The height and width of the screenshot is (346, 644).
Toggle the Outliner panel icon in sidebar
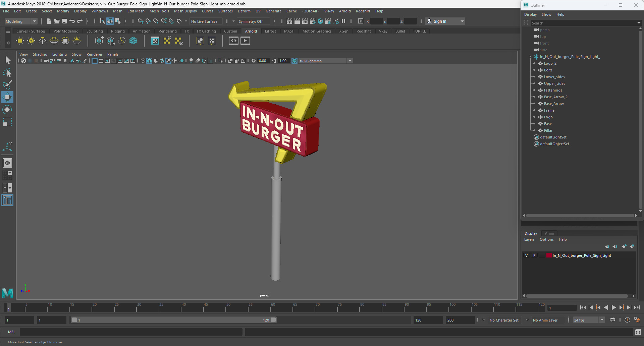7,200
